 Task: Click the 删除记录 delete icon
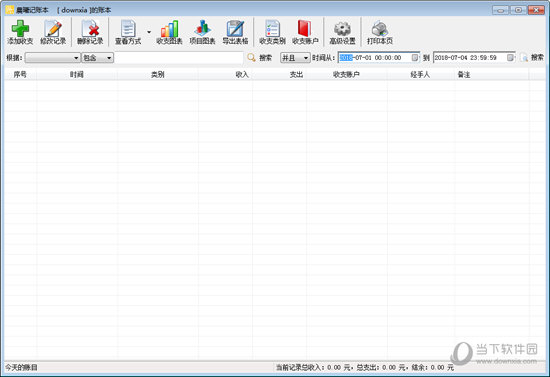pyautogui.click(x=90, y=28)
